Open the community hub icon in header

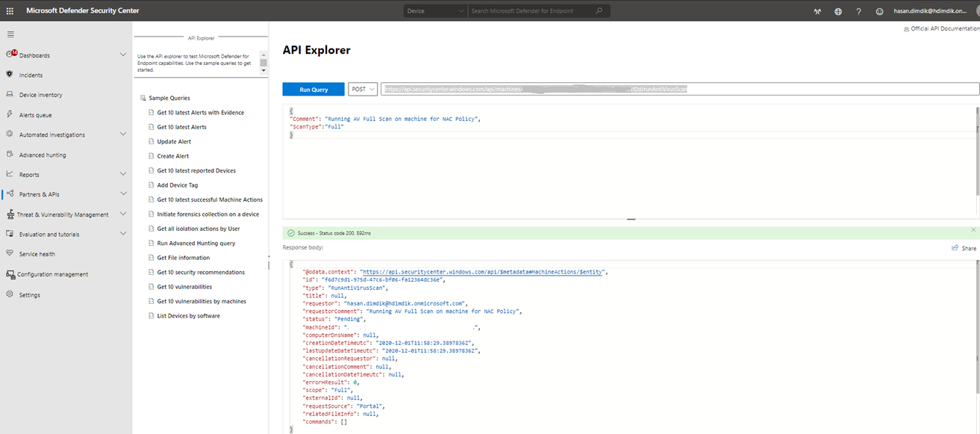(x=818, y=11)
